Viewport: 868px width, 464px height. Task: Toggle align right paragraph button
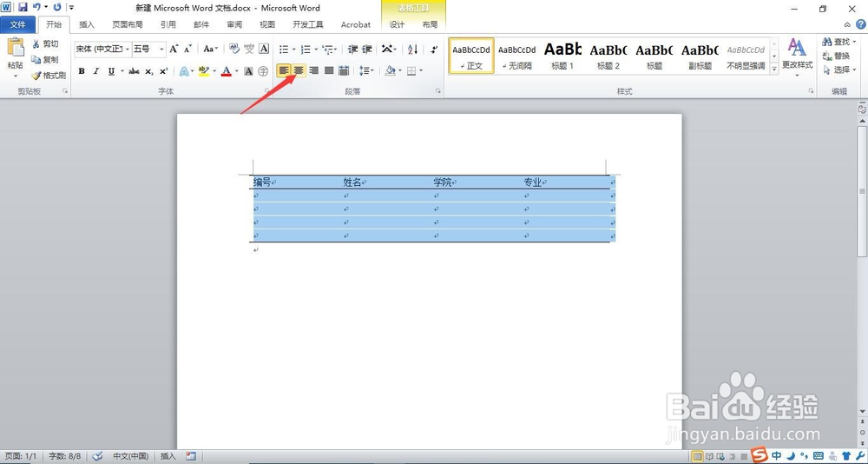point(314,70)
